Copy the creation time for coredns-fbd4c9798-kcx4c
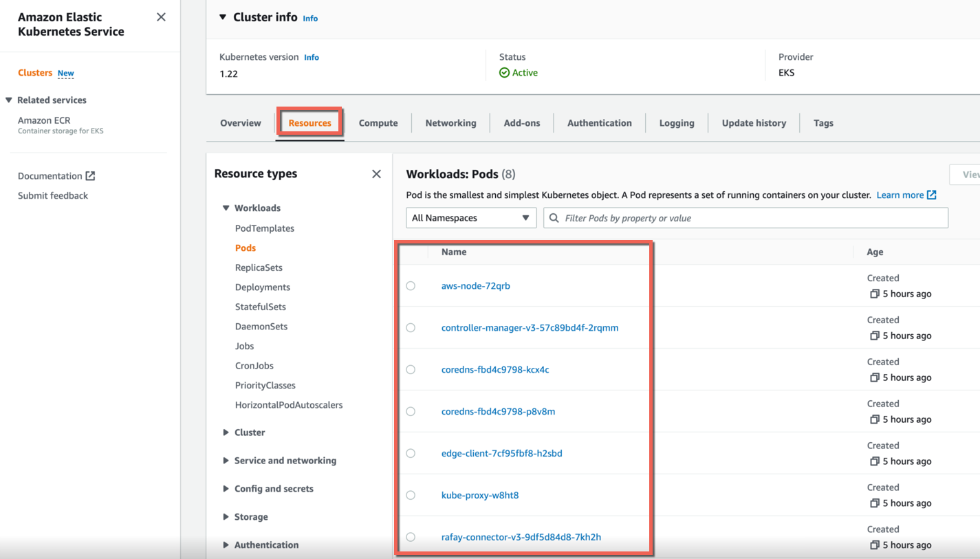 pos(874,377)
